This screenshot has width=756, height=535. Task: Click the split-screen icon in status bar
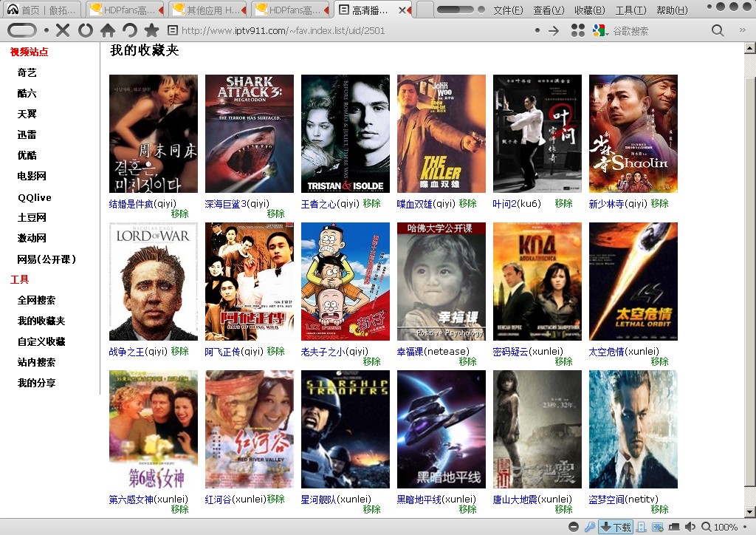click(673, 527)
